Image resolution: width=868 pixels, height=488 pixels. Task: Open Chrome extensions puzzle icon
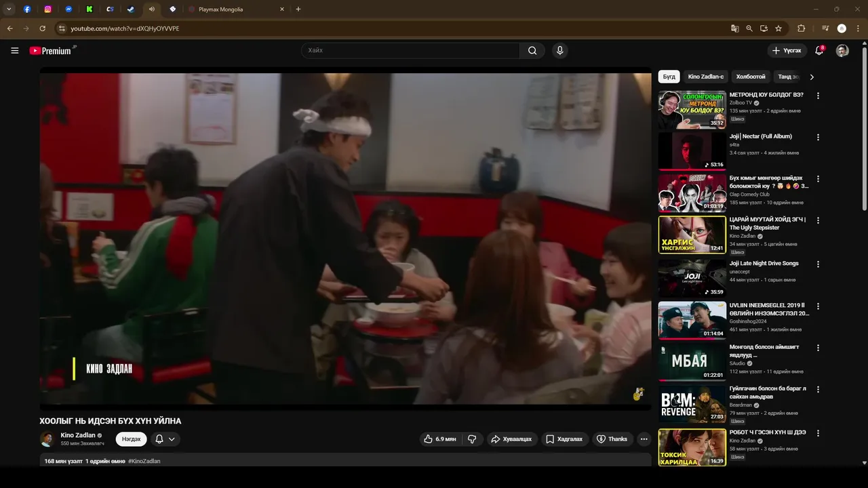(801, 28)
